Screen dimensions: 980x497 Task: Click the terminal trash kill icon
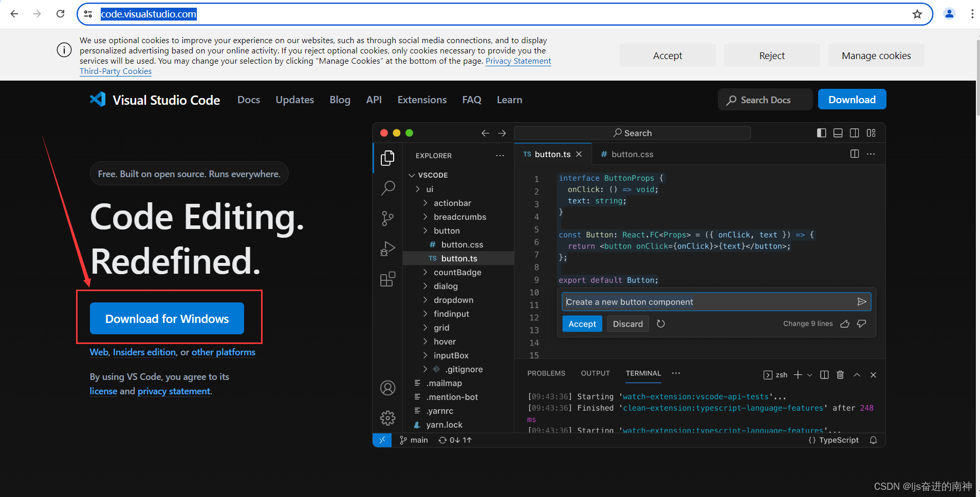tap(840, 375)
